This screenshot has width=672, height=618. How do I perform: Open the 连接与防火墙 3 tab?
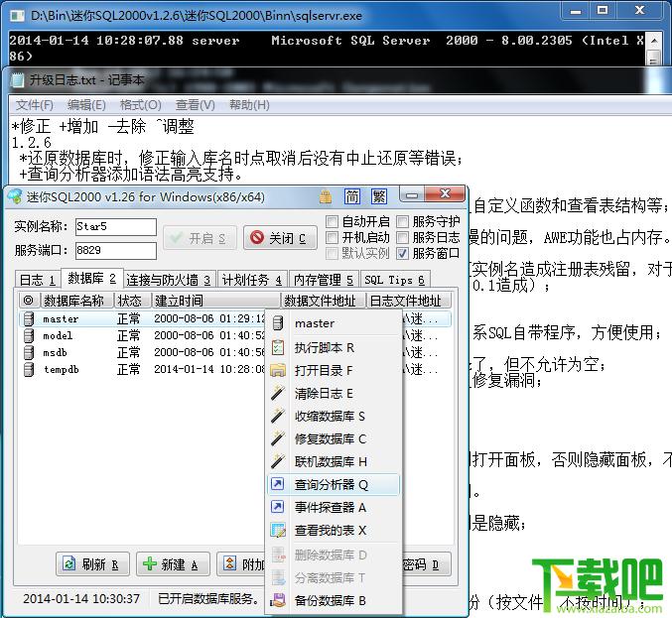(170, 280)
